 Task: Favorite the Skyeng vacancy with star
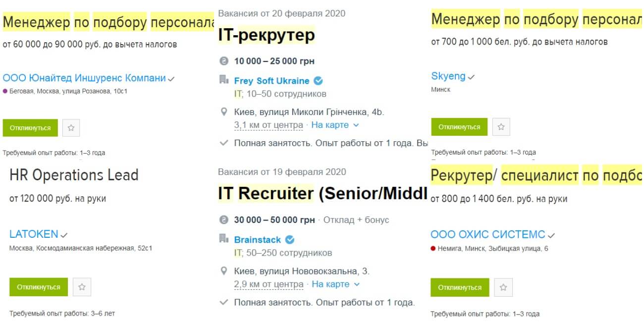point(501,127)
